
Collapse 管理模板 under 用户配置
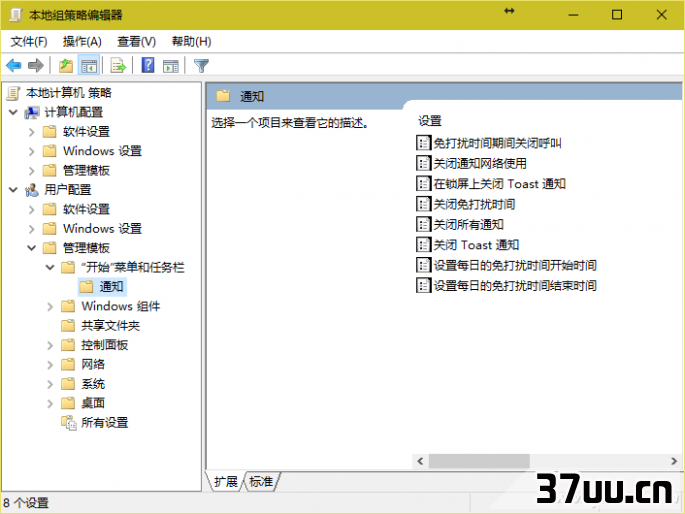click(x=31, y=248)
